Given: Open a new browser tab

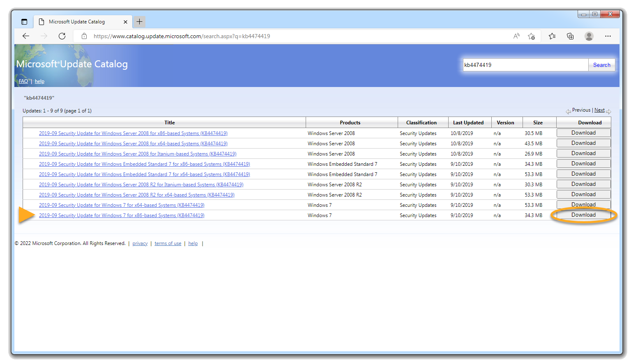Looking at the screenshot, I should 139,22.
